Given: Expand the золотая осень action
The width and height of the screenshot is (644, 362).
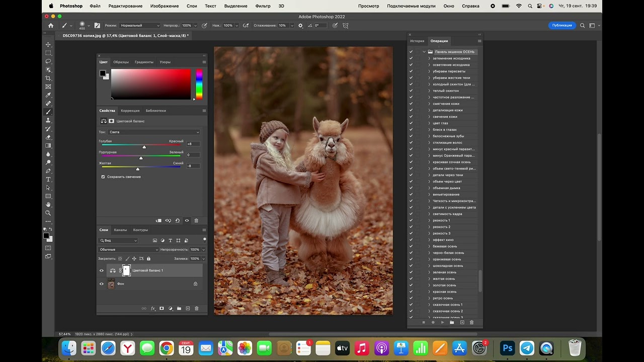Looking at the screenshot, I should 429,285.
